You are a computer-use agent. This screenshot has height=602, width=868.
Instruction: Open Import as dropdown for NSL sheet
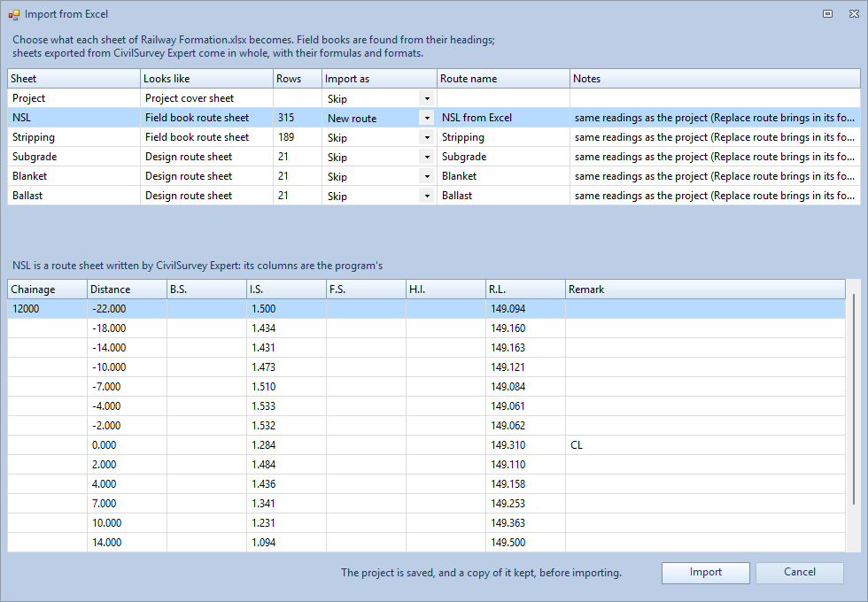coord(427,118)
